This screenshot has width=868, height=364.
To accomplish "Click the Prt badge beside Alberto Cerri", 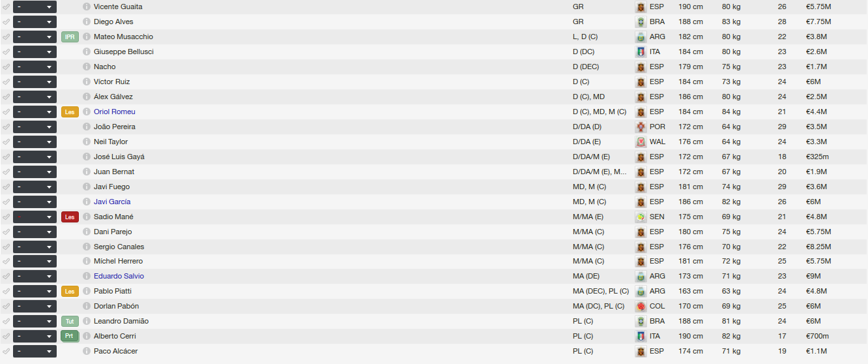I will (70, 336).
